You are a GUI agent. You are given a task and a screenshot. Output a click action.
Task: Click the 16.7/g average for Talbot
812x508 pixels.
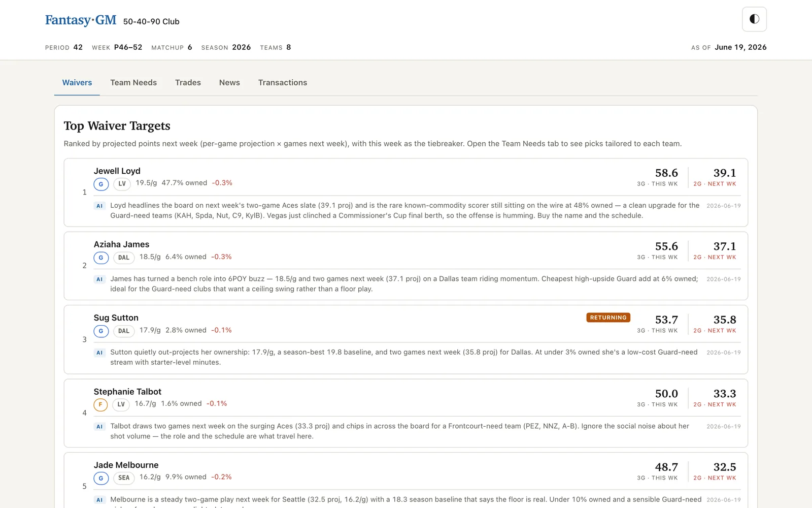(145, 404)
